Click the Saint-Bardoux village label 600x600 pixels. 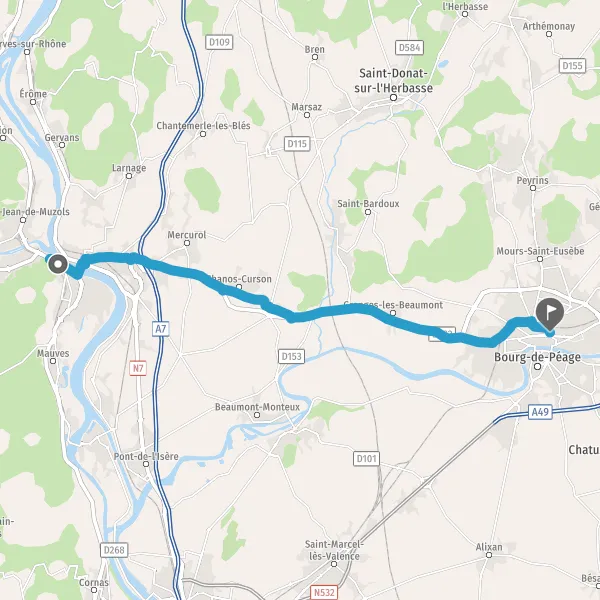point(368,204)
